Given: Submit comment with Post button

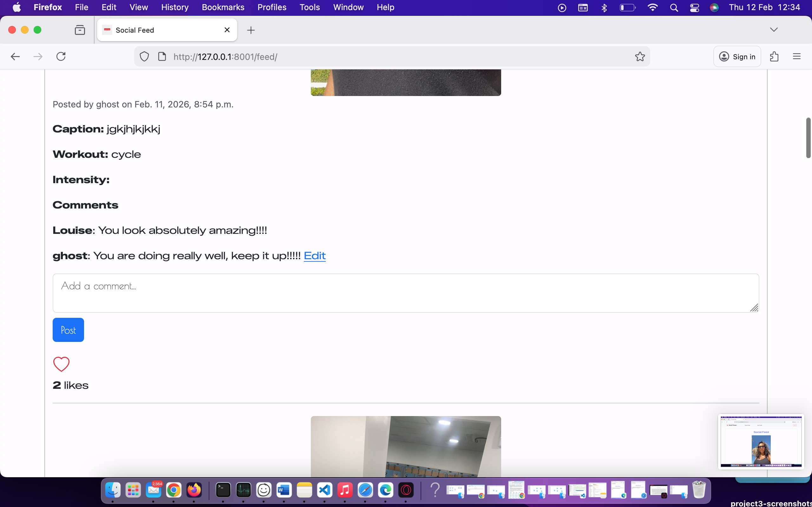Looking at the screenshot, I should pos(68,330).
